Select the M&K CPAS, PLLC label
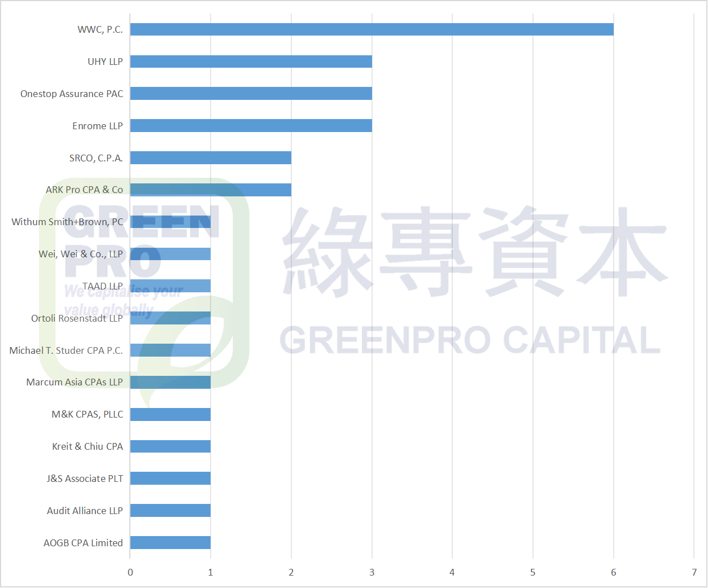 tap(88, 414)
